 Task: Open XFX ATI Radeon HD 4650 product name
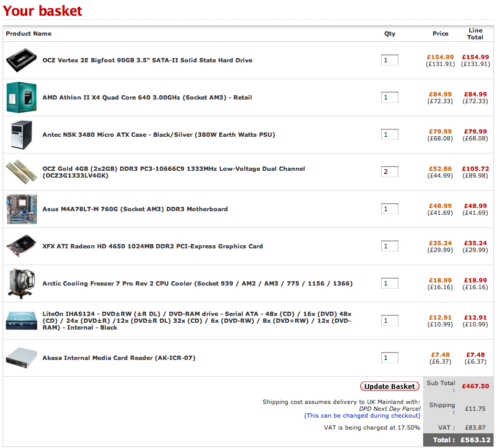tap(153, 246)
